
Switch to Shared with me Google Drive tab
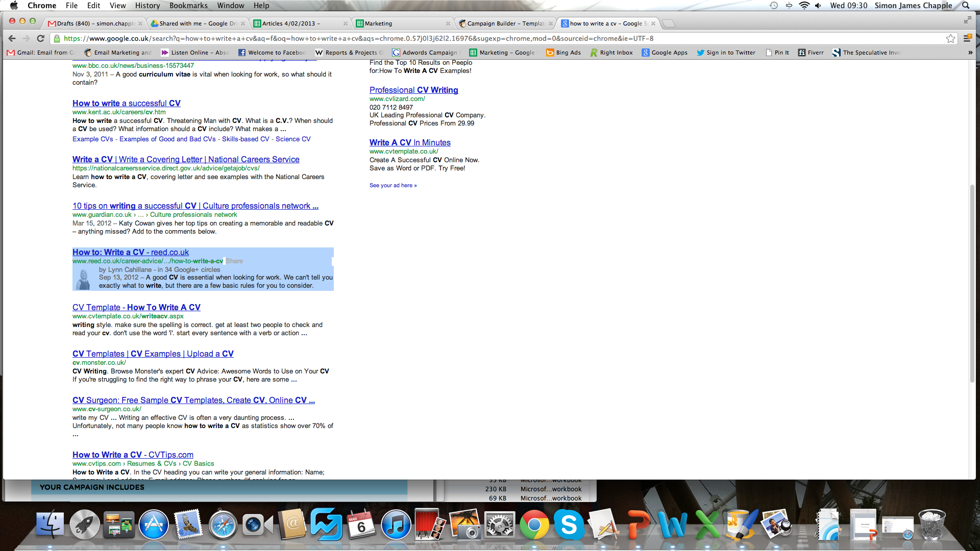198,23
